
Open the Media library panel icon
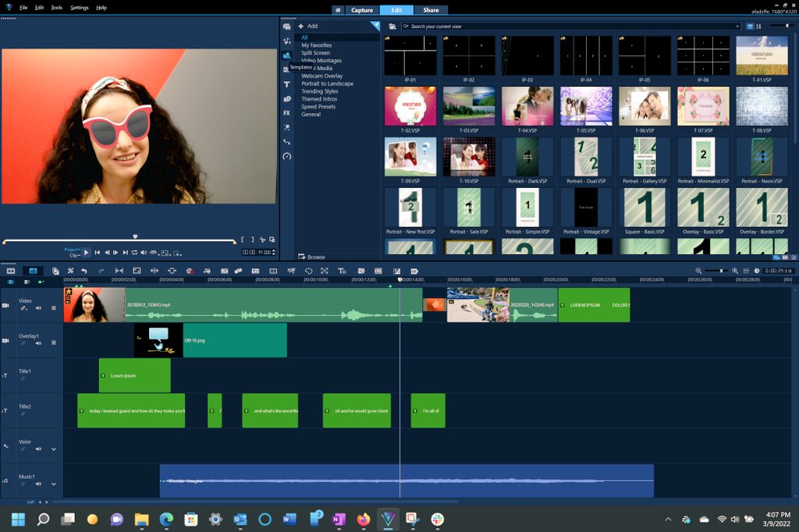click(287, 27)
